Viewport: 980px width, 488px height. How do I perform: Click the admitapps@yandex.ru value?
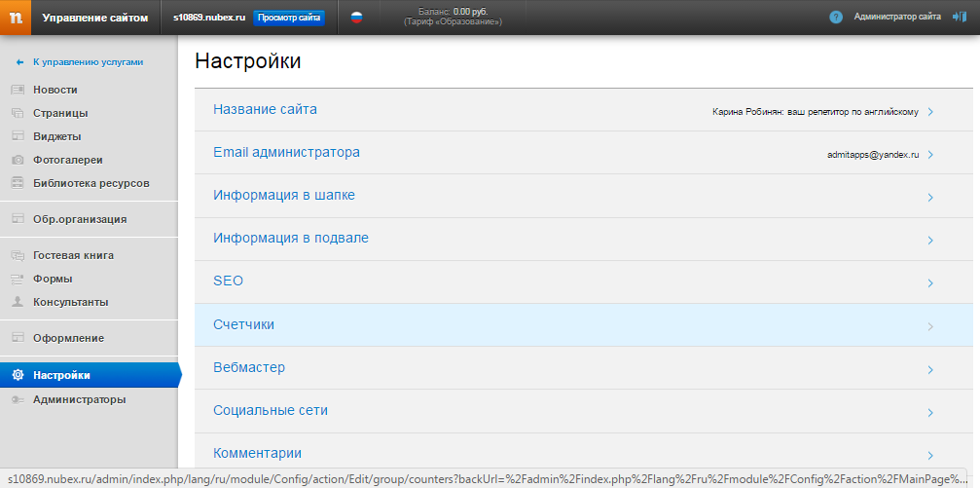(873, 155)
